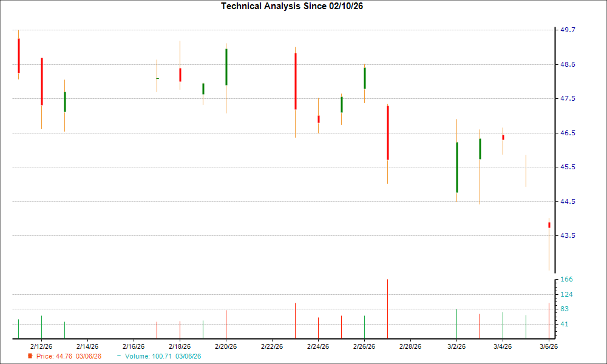Click the 3/6/26 date axis label
The width and height of the screenshot is (607, 364).
[548, 344]
